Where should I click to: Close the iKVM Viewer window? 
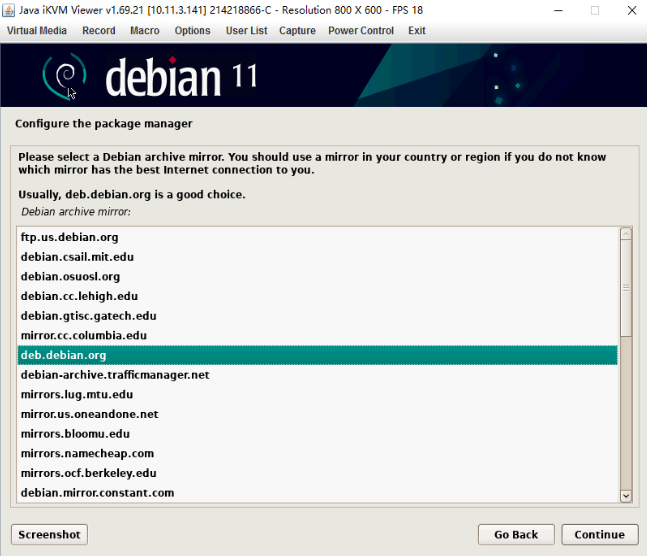[632, 10]
